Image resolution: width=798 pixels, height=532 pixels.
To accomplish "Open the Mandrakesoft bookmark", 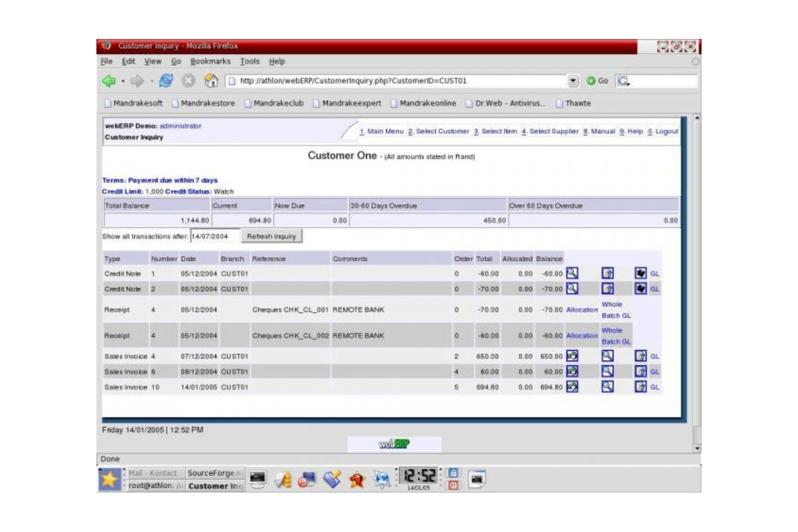I will pos(134,103).
